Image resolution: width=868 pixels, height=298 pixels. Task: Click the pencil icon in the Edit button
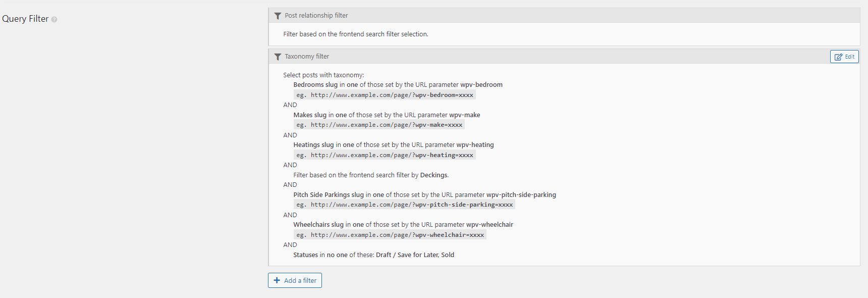point(838,57)
